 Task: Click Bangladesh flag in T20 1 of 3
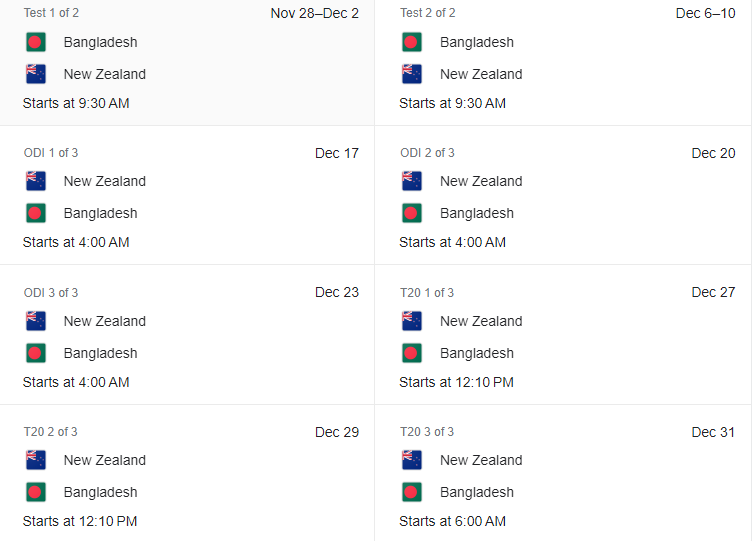[x=412, y=353]
